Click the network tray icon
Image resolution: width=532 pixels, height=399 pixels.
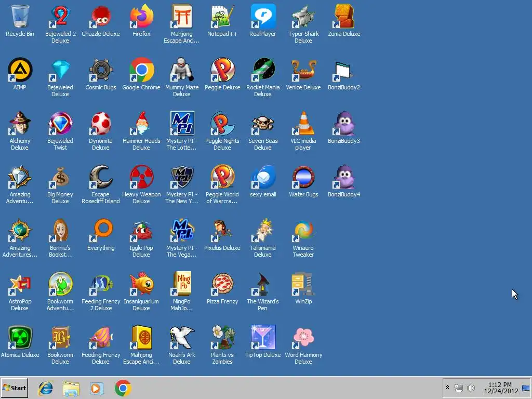click(458, 388)
